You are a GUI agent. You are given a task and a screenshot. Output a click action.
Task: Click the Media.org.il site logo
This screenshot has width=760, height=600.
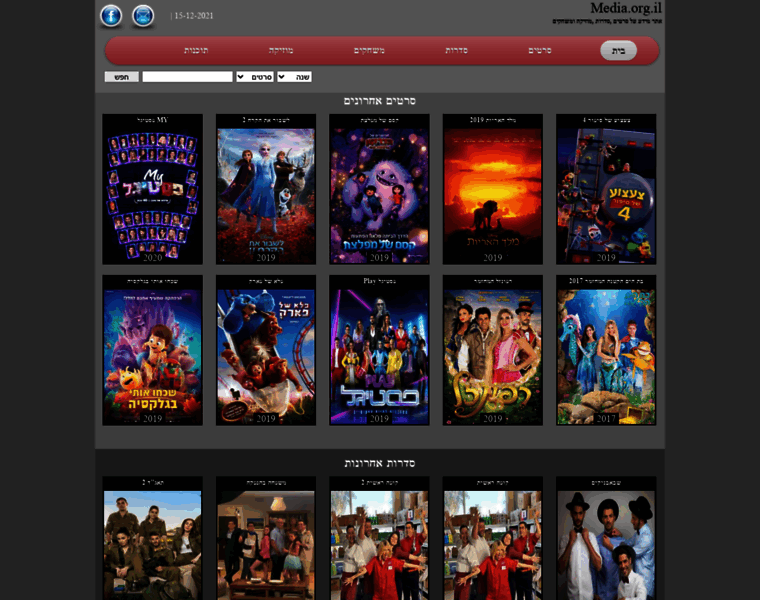(x=625, y=8)
